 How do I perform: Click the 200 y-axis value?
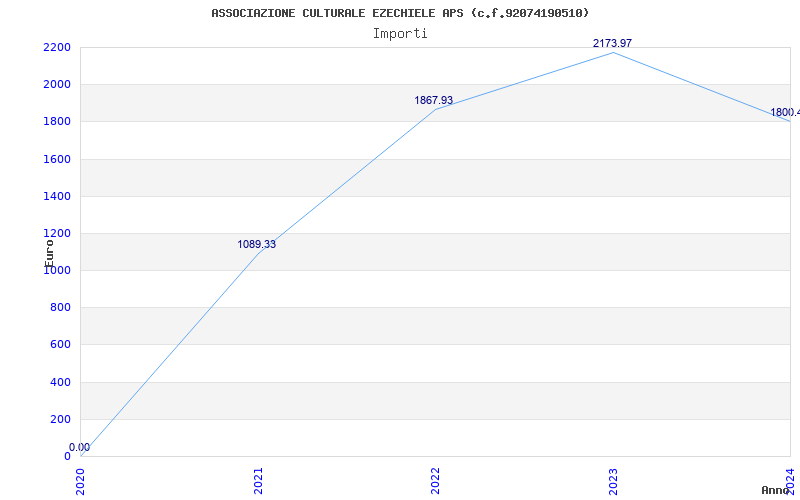point(60,419)
